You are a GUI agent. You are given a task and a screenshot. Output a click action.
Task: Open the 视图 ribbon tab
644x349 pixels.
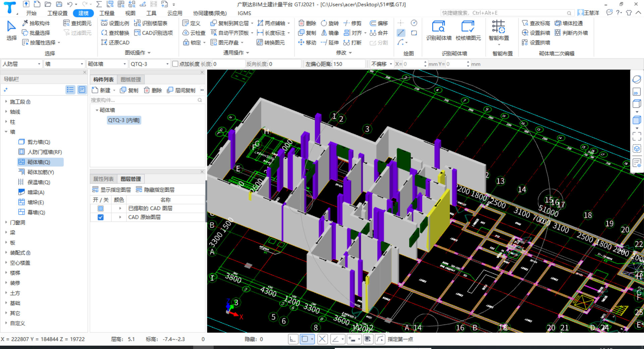130,13
